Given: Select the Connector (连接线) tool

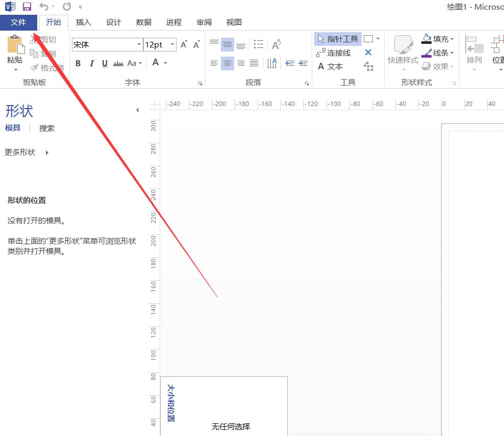Looking at the screenshot, I should coord(334,53).
